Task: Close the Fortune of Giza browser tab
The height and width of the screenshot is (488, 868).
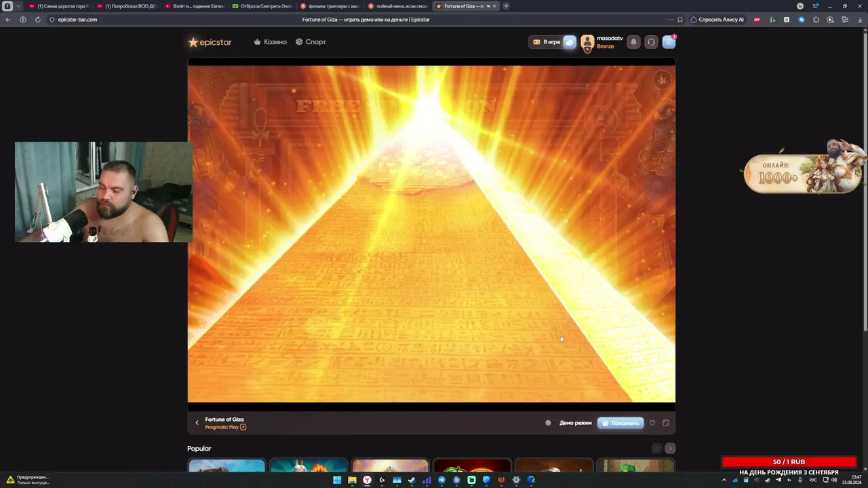Action: click(x=494, y=6)
